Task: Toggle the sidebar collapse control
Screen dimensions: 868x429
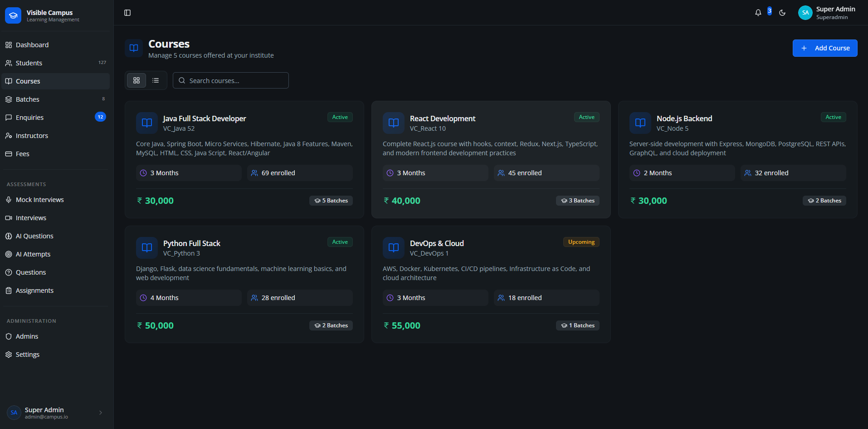Action: point(127,12)
